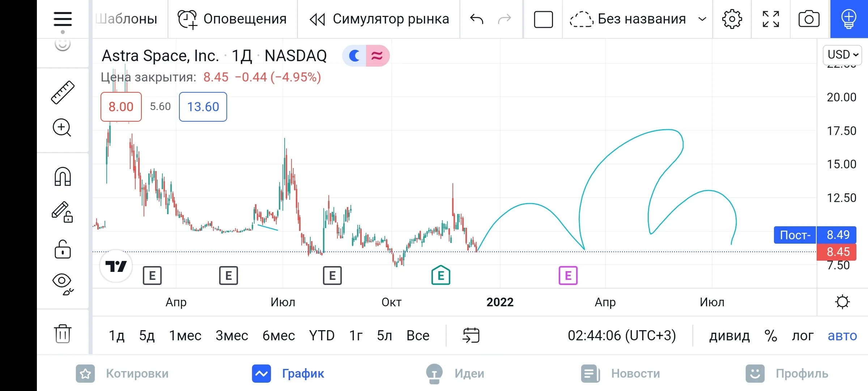The height and width of the screenshot is (391, 868).
Task: Select the ruler measure tool
Action: (x=63, y=93)
